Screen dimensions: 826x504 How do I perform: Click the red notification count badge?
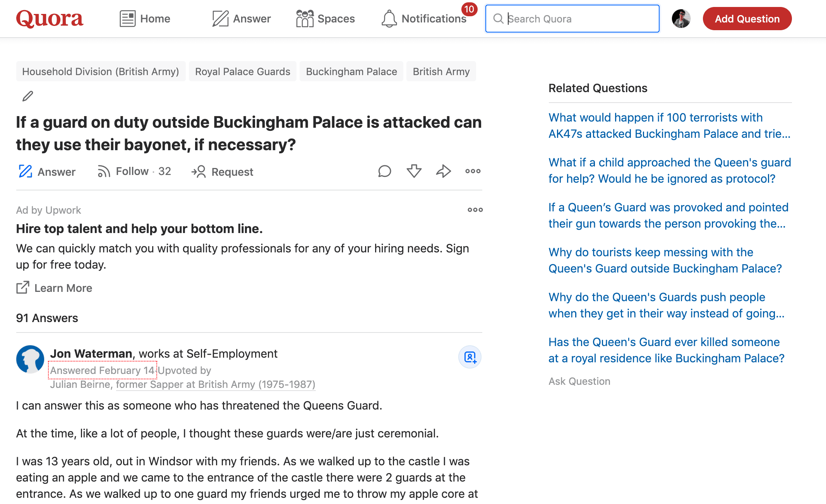click(469, 9)
